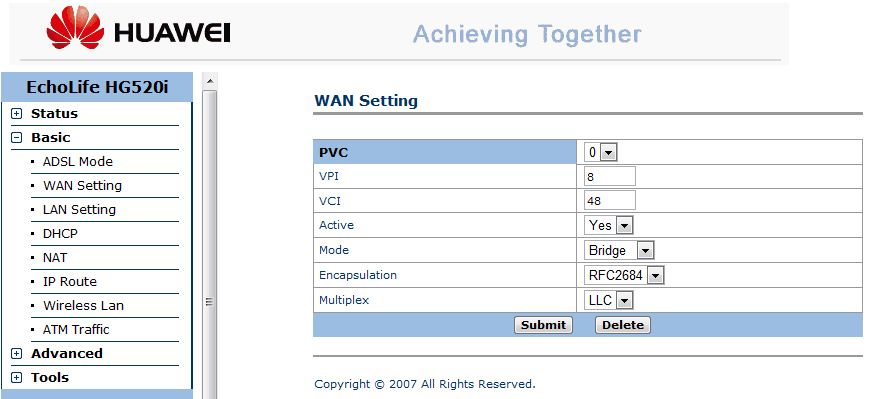Click the Submit button
Screen dimensions: 891x399
[543, 325]
